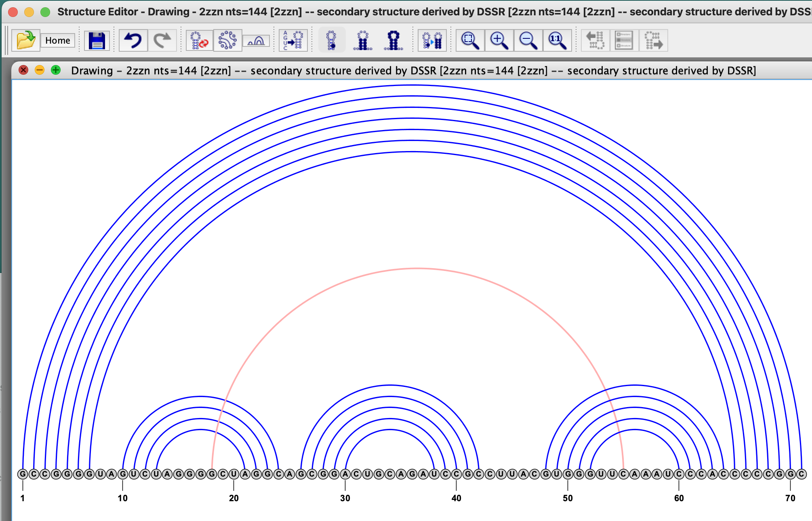Click the Home button
Screen dimensions: 812x521
(x=58, y=40)
